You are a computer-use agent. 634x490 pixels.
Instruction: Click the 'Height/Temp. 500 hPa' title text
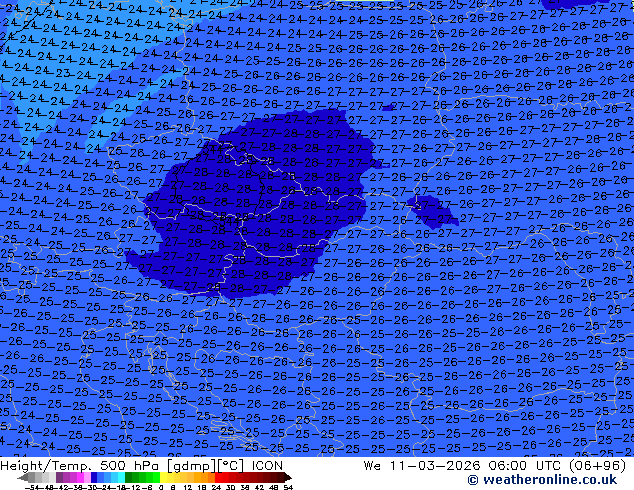click(78, 466)
